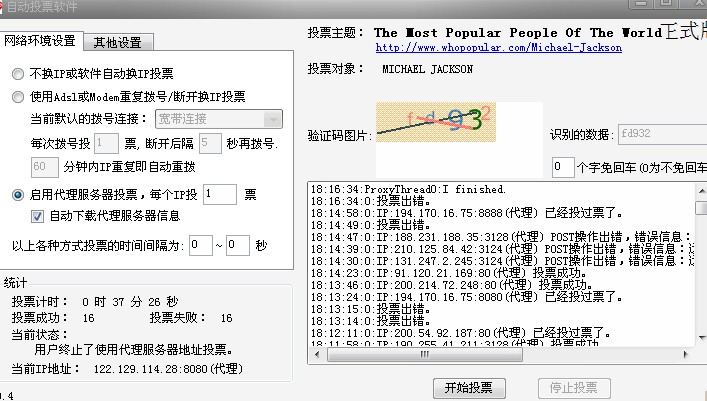Toggle 自动下载代理服务器信息 checkbox
707x401 pixels.
coord(38,215)
